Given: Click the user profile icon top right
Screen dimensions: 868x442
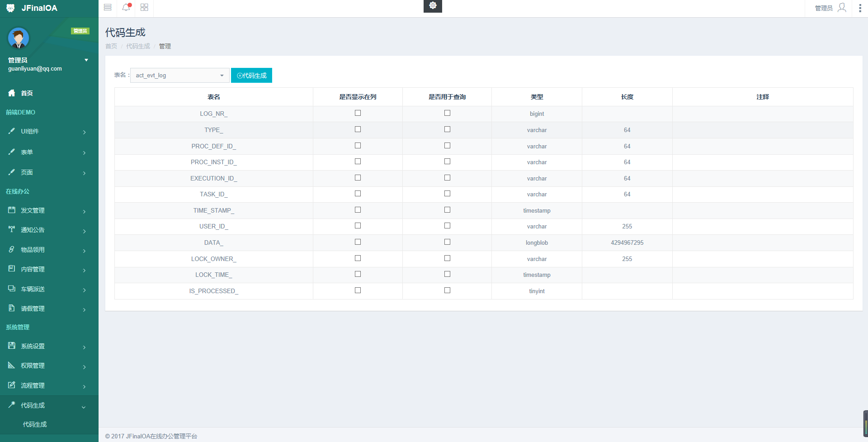Looking at the screenshot, I should click(842, 8).
